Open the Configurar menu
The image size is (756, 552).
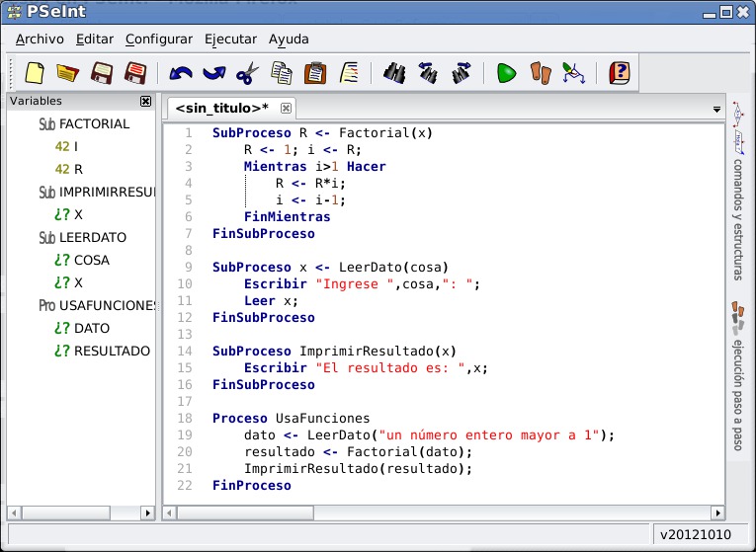coord(159,39)
